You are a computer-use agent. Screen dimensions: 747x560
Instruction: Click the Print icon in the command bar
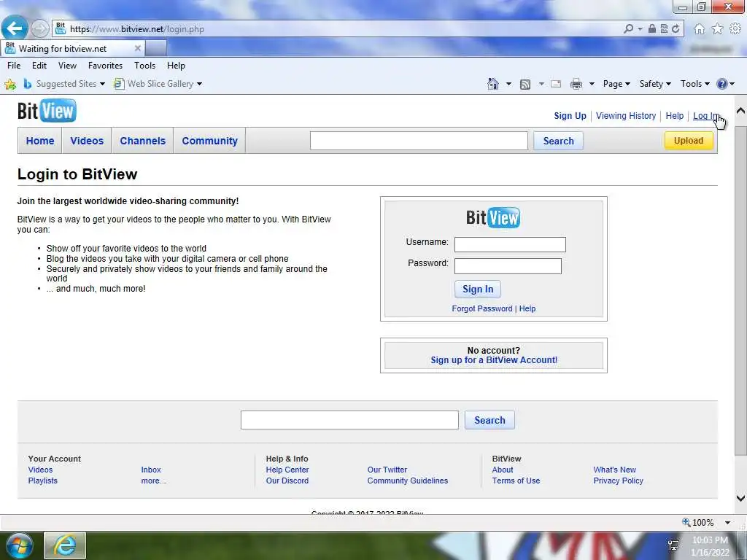coord(576,85)
